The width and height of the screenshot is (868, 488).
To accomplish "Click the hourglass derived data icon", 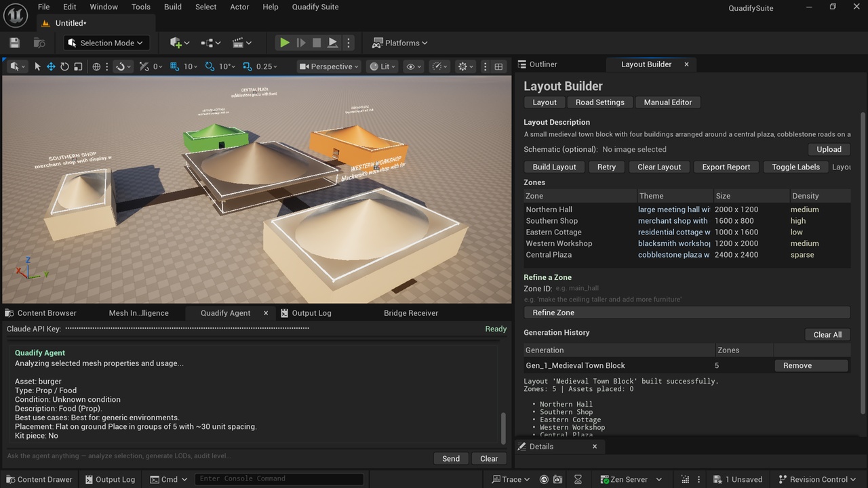I will point(578,479).
